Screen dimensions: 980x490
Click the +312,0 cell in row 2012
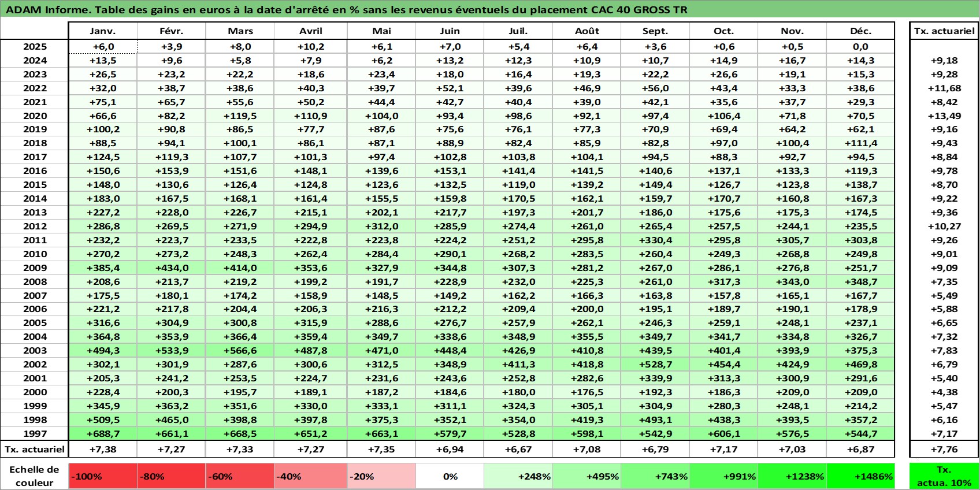[x=381, y=226]
